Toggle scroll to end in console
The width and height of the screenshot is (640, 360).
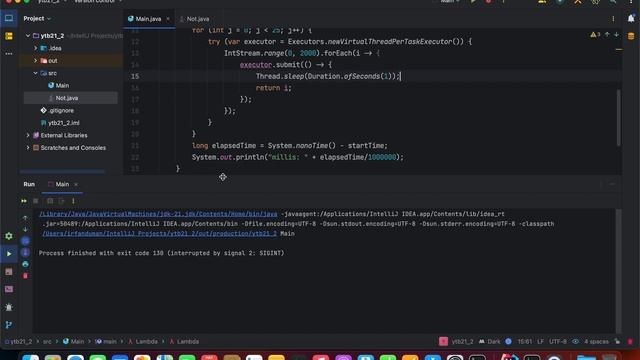[25, 253]
